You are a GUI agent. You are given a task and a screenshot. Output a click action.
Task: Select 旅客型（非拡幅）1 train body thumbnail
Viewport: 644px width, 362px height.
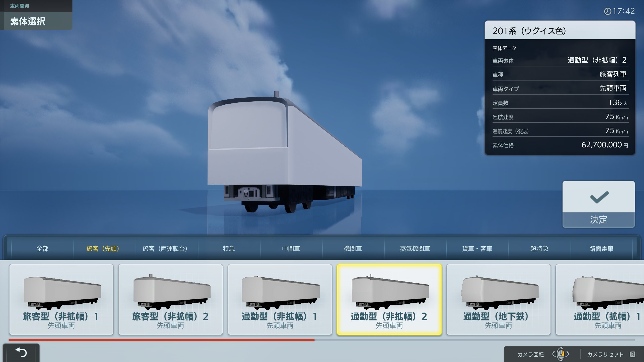click(x=61, y=299)
